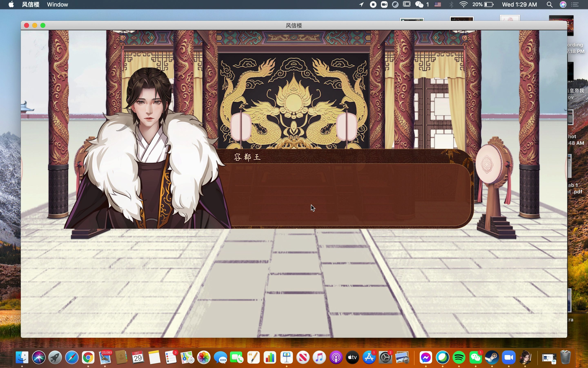Open Webex from the Dock
This screenshot has height=368, width=588.
point(442,357)
